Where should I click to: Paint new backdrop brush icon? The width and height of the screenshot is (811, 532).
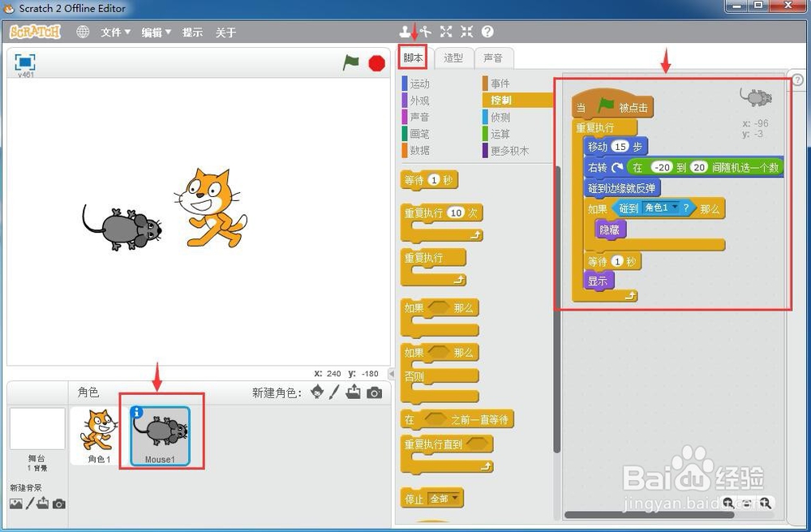[x=30, y=503]
